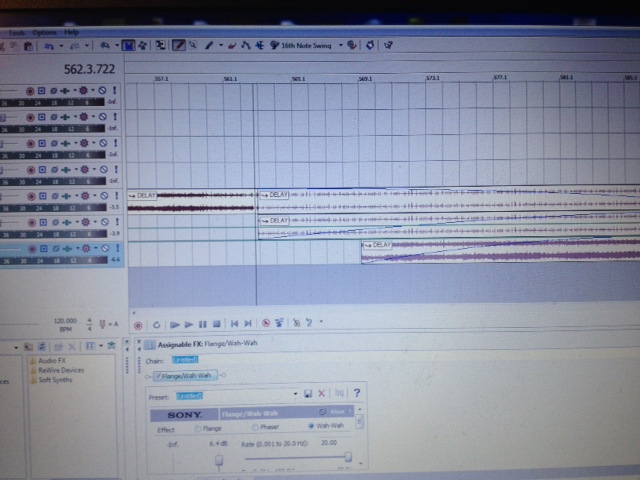Viewport: 640px width, 480px height.
Task: Toggle the Flange/Wah-Wah checkbox in the FX chain
Action: (158, 376)
